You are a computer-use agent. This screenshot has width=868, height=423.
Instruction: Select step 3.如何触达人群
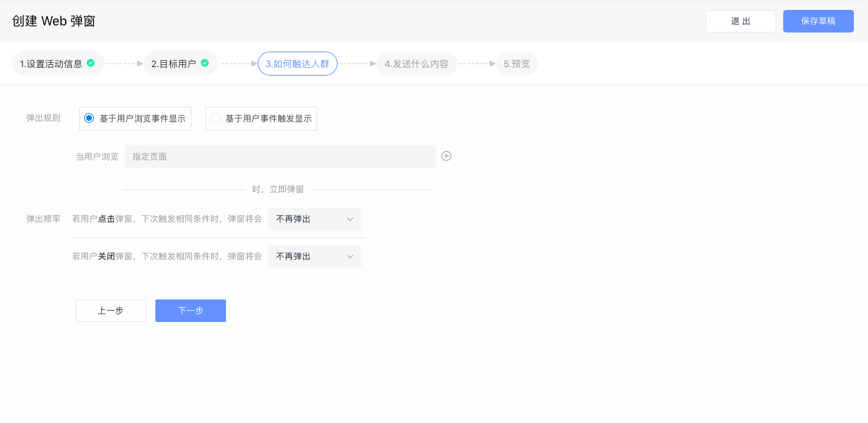click(x=297, y=64)
